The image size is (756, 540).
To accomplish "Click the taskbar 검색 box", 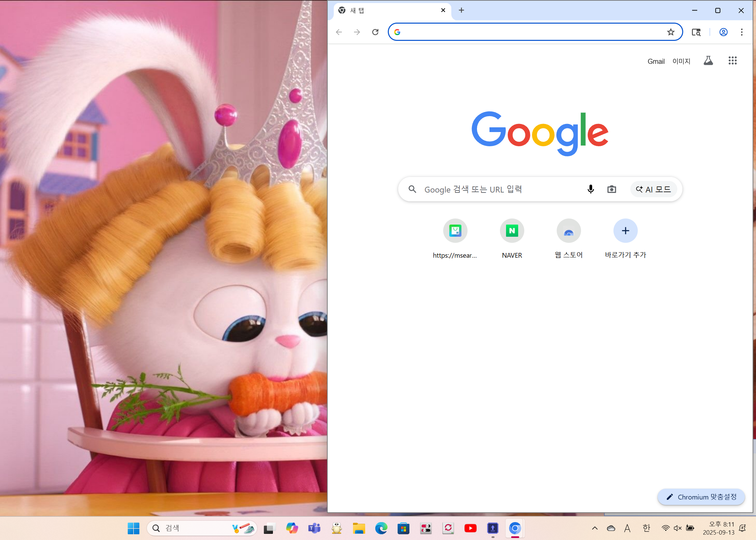I will point(202,528).
